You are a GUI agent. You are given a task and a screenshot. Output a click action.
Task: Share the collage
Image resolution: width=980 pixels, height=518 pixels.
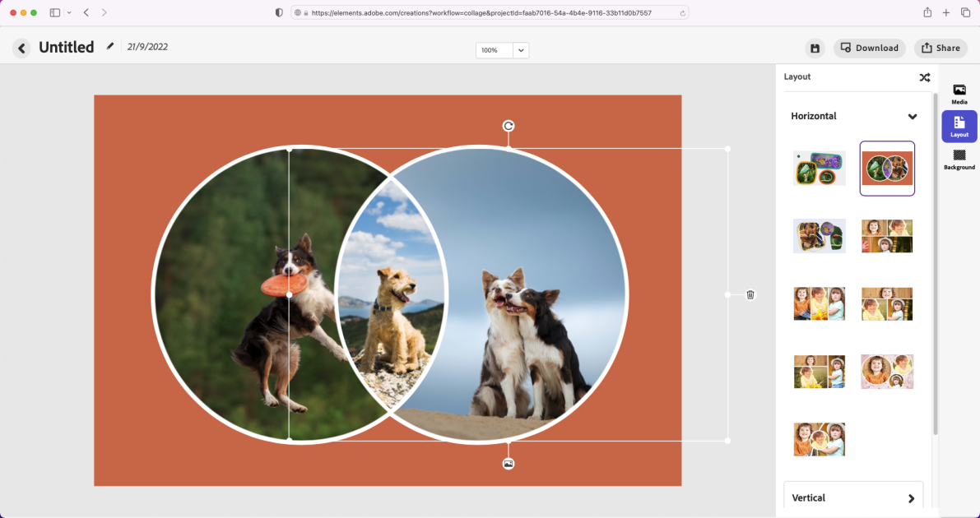(x=940, y=48)
